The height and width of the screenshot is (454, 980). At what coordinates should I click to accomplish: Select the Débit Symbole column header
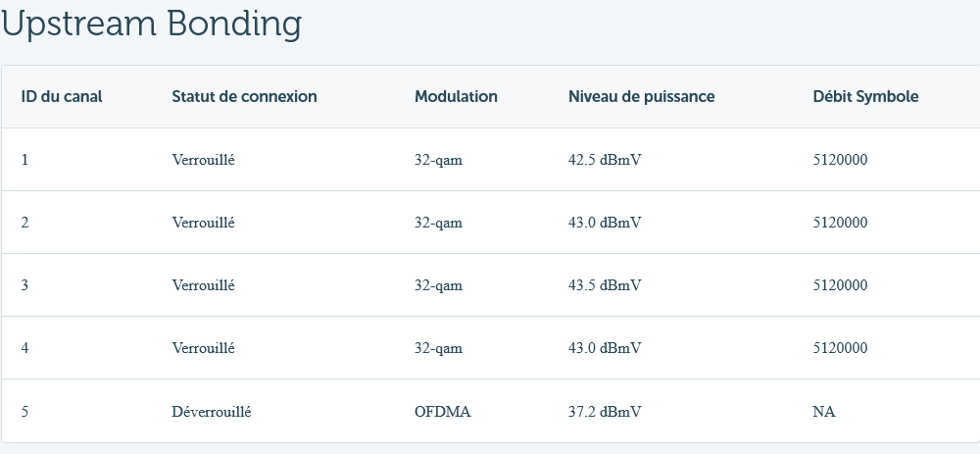coord(865,96)
